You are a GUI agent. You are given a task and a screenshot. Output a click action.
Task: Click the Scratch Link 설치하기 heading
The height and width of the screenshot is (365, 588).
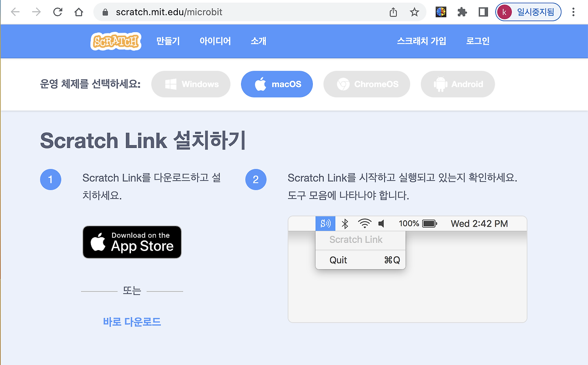pos(143,140)
